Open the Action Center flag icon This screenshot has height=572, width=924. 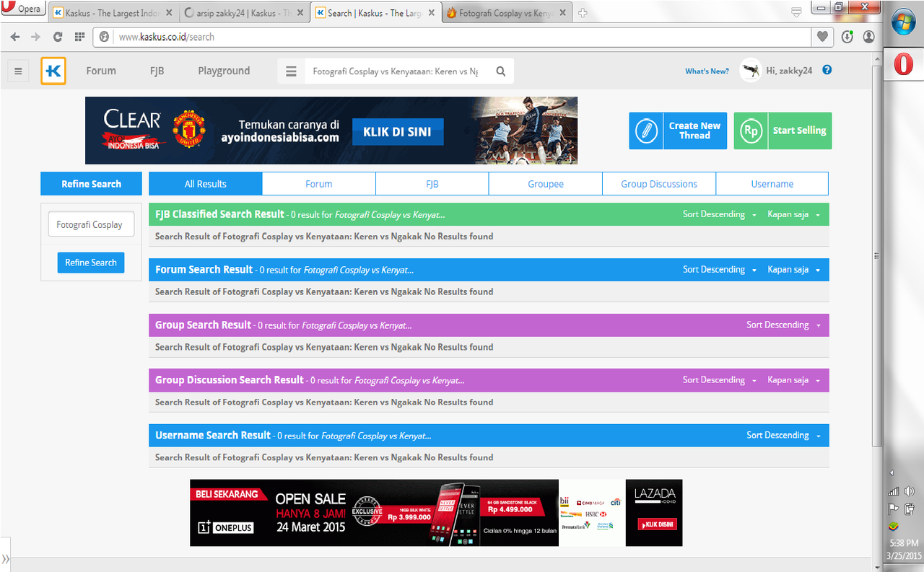click(893, 509)
